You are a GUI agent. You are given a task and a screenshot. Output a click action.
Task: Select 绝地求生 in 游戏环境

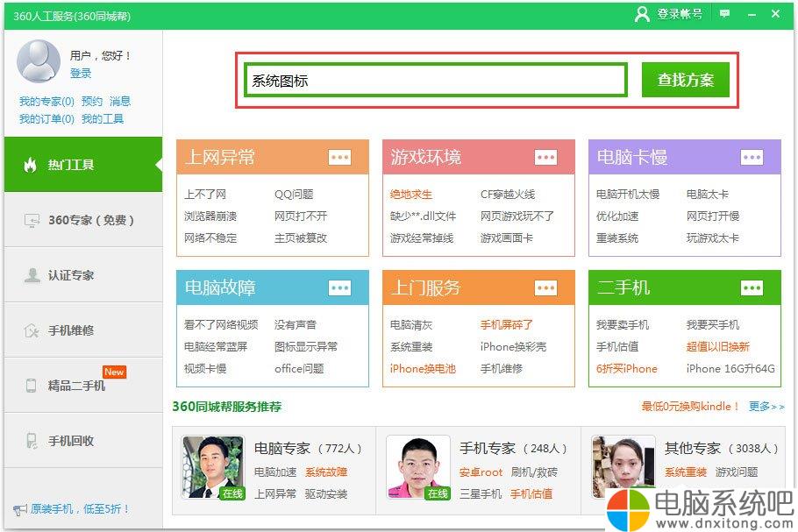411,195
